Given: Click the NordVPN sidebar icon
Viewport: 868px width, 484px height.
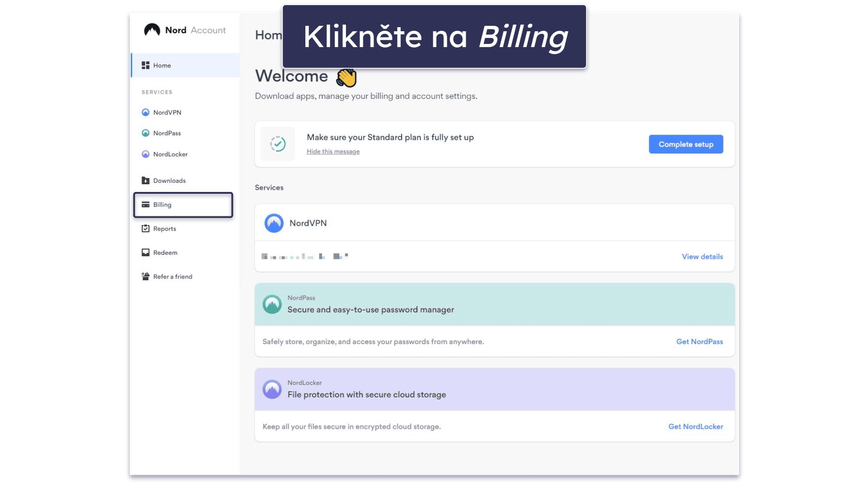Looking at the screenshot, I should (145, 112).
